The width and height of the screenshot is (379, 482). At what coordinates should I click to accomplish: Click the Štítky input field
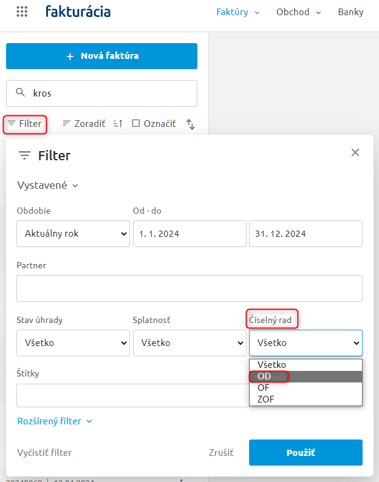(133, 395)
